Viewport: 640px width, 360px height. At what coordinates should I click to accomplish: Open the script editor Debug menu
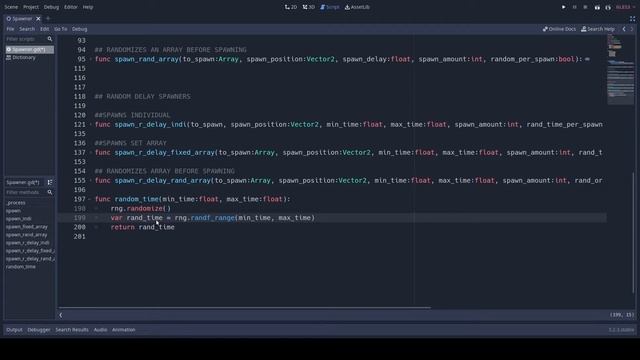click(80, 29)
